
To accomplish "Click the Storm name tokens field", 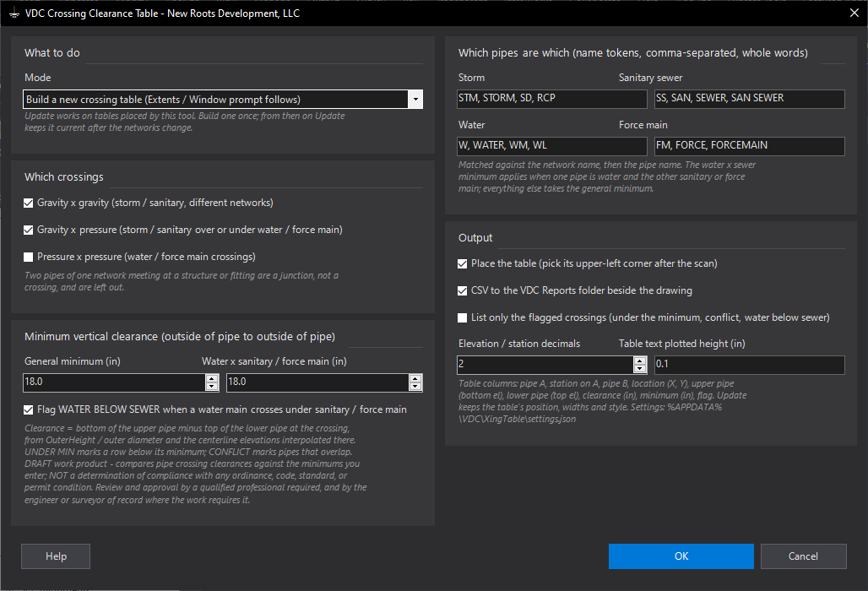I will tap(552, 99).
